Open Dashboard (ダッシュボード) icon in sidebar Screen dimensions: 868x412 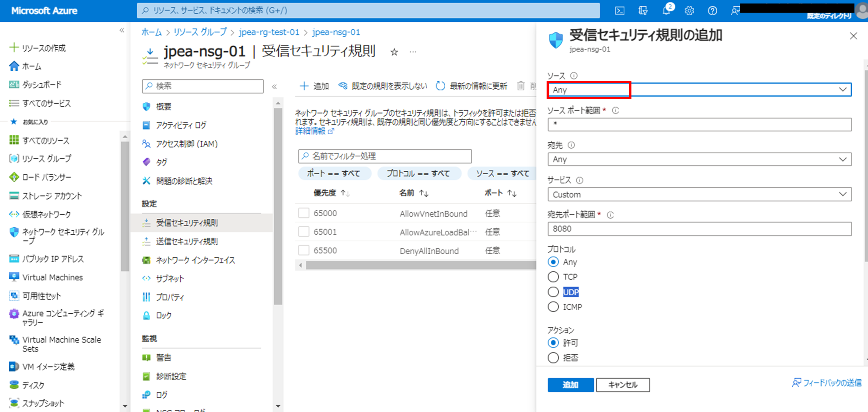pyautogui.click(x=14, y=84)
